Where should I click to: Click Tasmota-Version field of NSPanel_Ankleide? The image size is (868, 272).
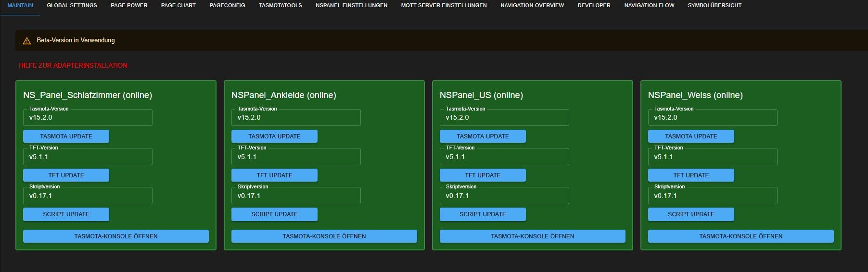pyautogui.click(x=296, y=117)
